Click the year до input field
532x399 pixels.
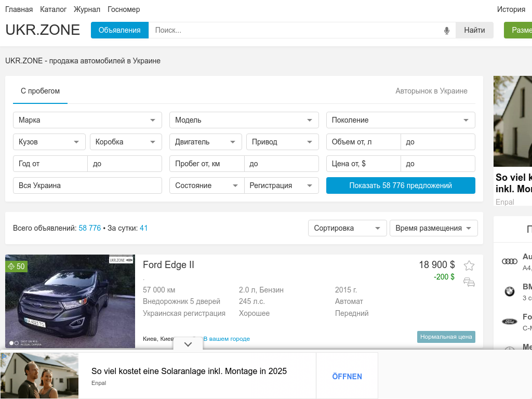coord(125,164)
